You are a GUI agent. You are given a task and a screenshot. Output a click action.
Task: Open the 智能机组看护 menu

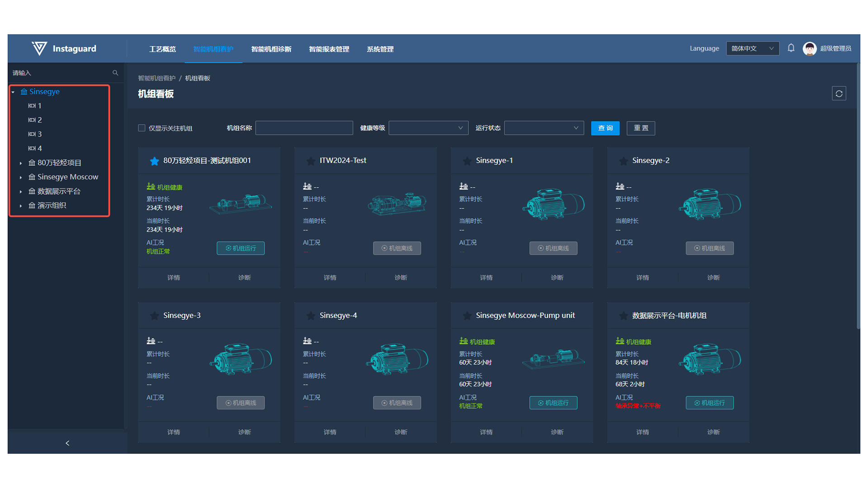(213, 49)
